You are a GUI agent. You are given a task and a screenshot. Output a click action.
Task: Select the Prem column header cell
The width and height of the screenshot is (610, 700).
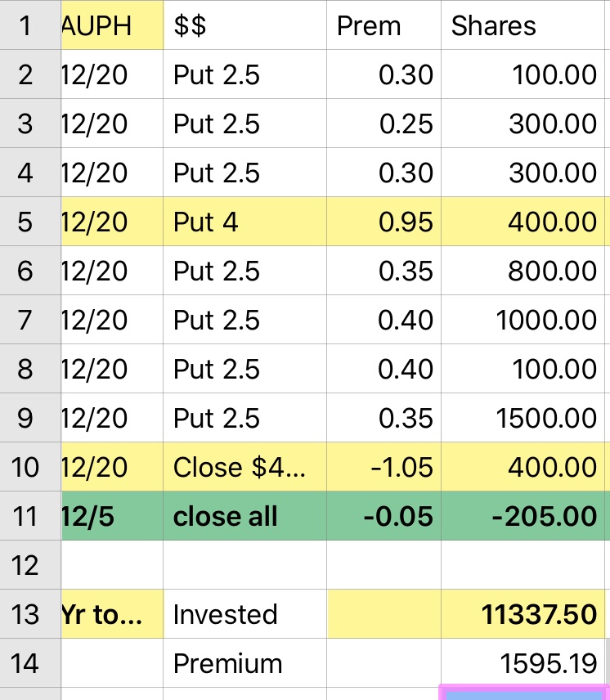pyautogui.click(x=383, y=25)
